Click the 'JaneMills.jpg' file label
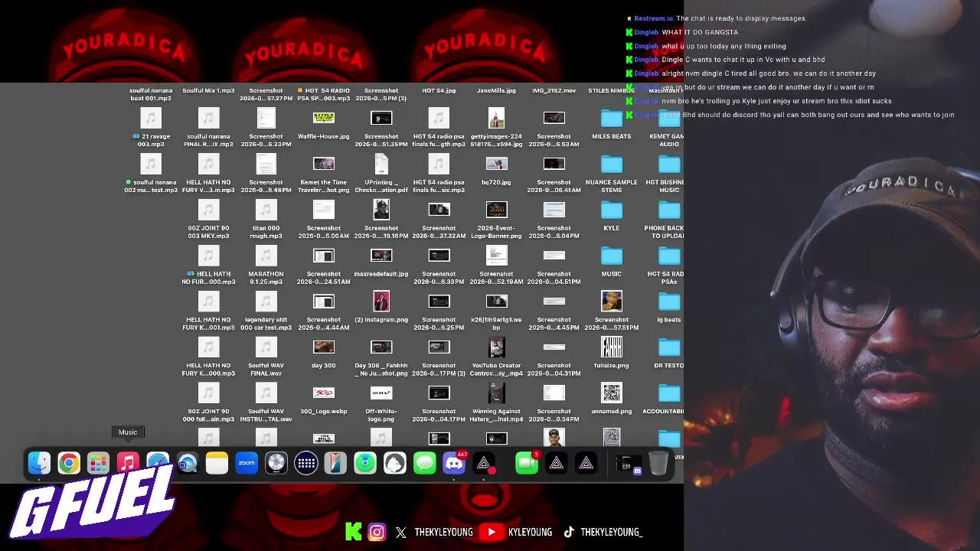This screenshot has height=551, width=980. [496, 90]
